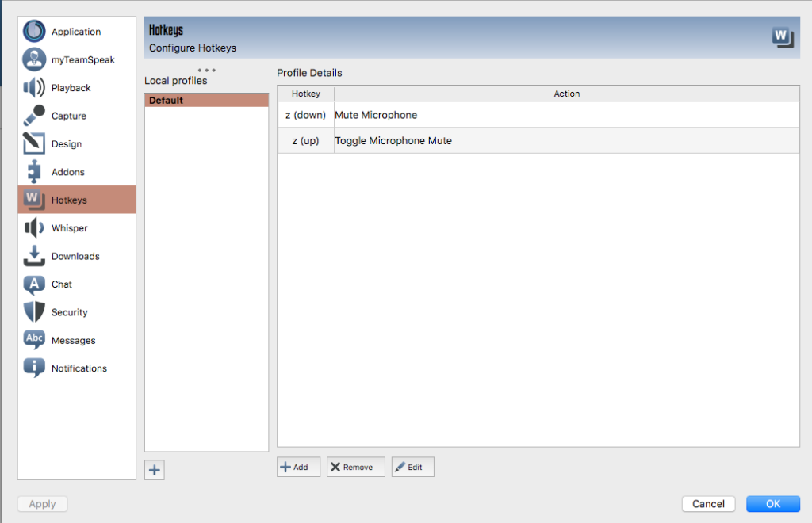The width and height of the screenshot is (812, 523).
Task: Click the z (down) hotkey cell
Action: [305, 115]
